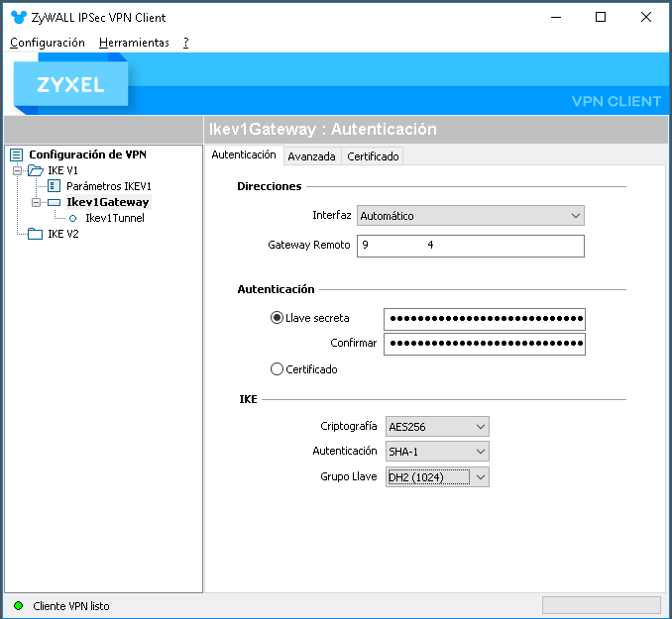
Task: Open the Configuración menu
Action: pos(48,43)
